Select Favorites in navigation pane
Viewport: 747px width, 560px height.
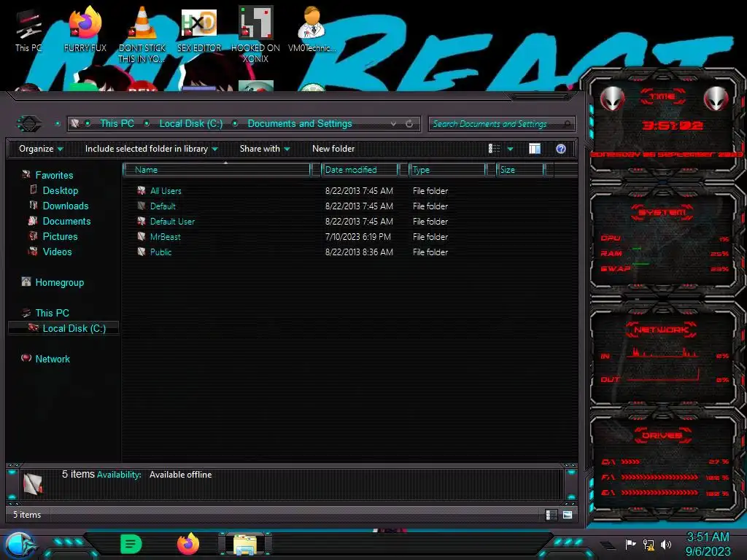click(54, 175)
